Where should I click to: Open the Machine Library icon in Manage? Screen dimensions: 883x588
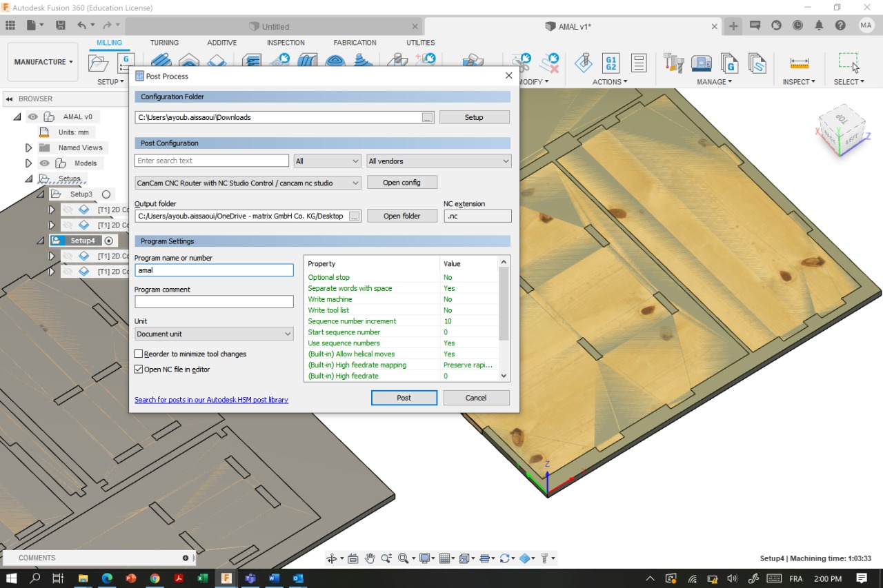tap(702, 63)
